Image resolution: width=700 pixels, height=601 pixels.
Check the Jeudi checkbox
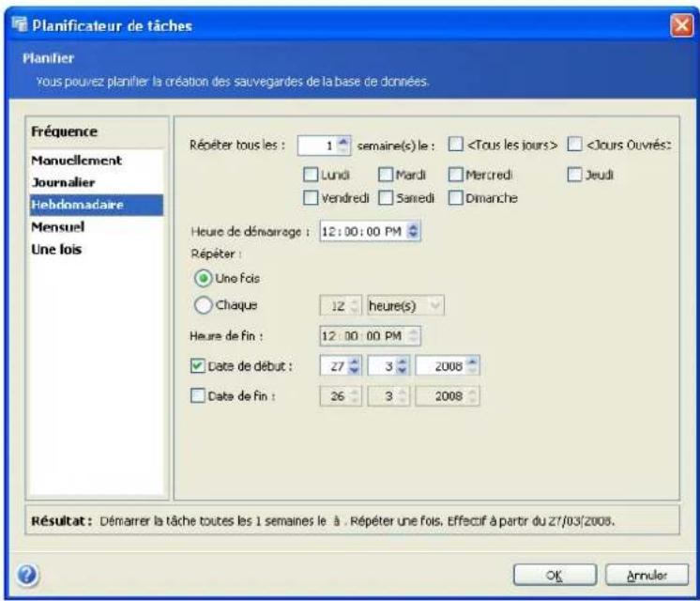[x=574, y=175]
